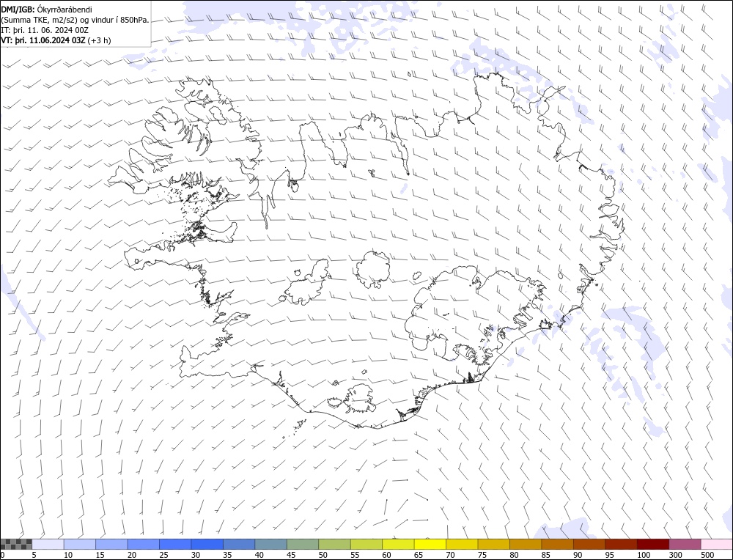Pick the pale pink swatch above 500
This screenshot has height=560, width=733.
point(716,544)
